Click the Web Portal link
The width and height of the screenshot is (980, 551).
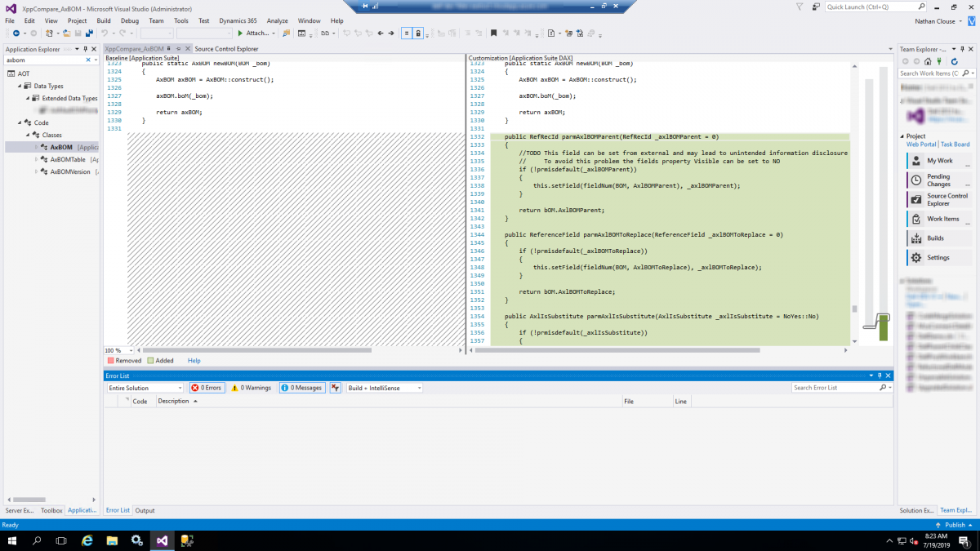(921, 144)
